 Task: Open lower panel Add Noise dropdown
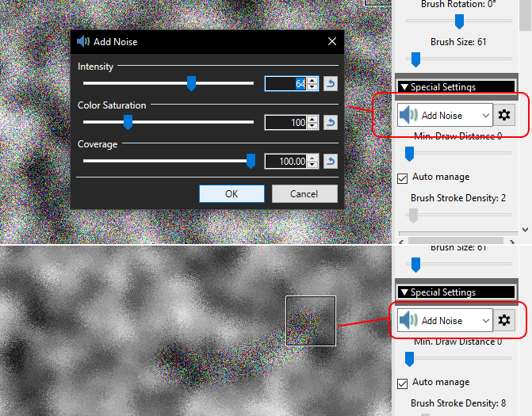click(x=445, y=320)
